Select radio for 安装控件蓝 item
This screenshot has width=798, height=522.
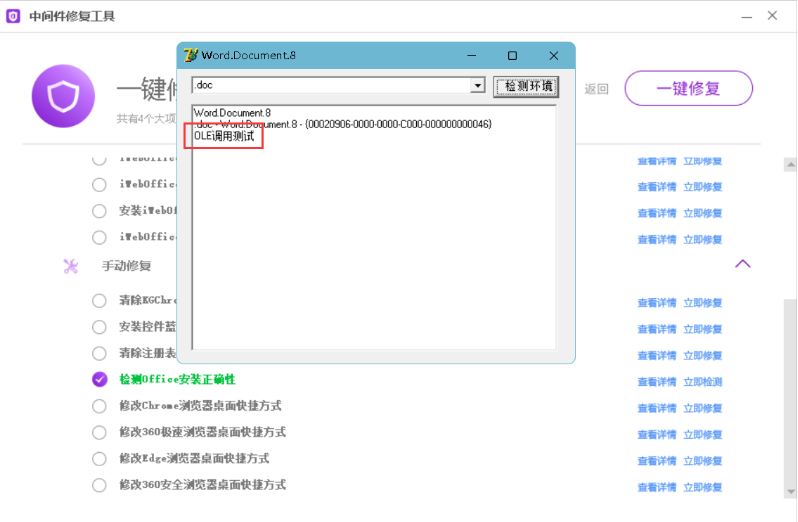point(99,327)
